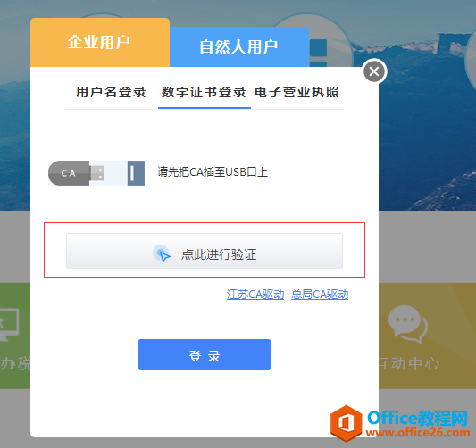Image resolution: width=476 pixels, height=448 pixels.
Task: Click the CA USB key illustration
Action: point(96,173)
